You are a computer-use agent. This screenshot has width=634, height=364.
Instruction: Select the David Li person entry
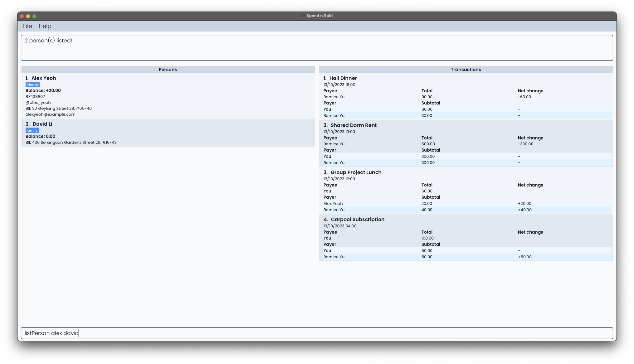(168, 133)
